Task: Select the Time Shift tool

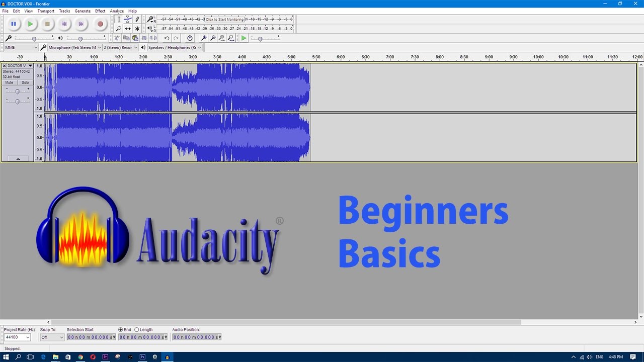Action: (128, 29)
